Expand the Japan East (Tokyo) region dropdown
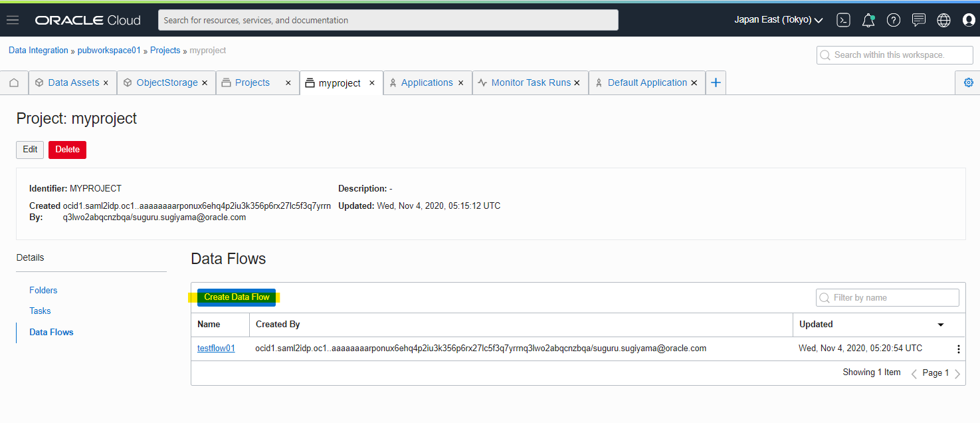This screenshot has width=980, height=423. click(x=779, y=20)
